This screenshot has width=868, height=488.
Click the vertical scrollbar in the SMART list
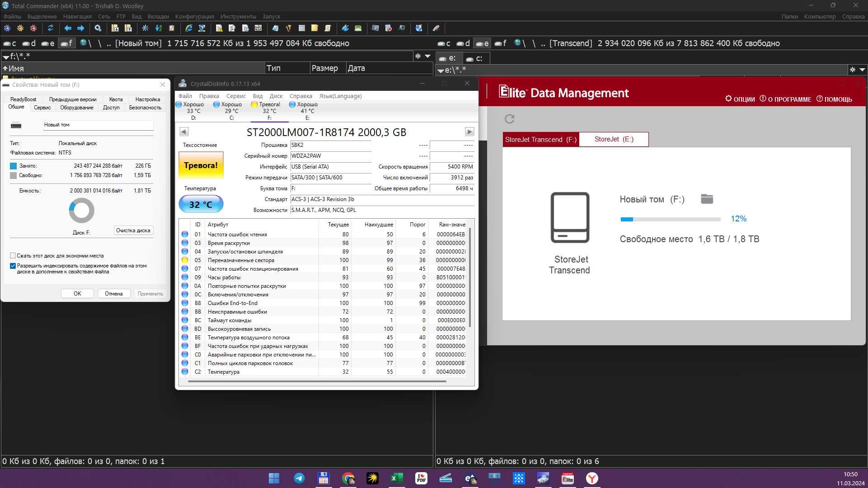click(470, 277)
